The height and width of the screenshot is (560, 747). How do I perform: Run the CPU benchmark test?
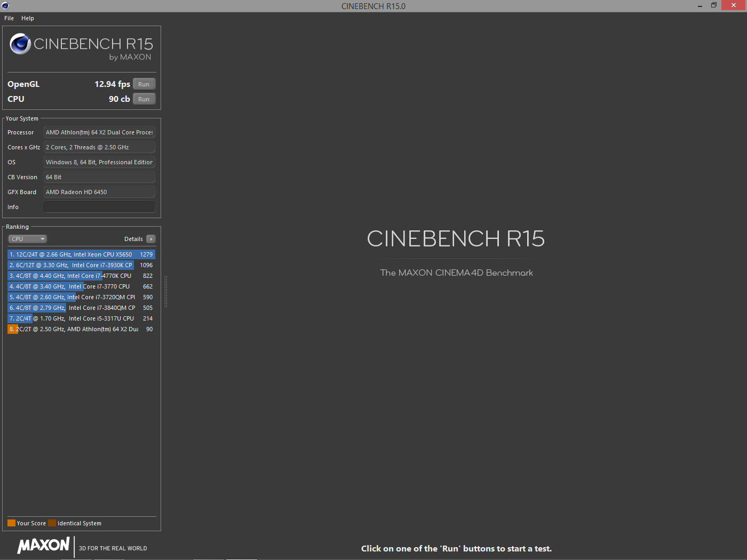tap(144, 99)
